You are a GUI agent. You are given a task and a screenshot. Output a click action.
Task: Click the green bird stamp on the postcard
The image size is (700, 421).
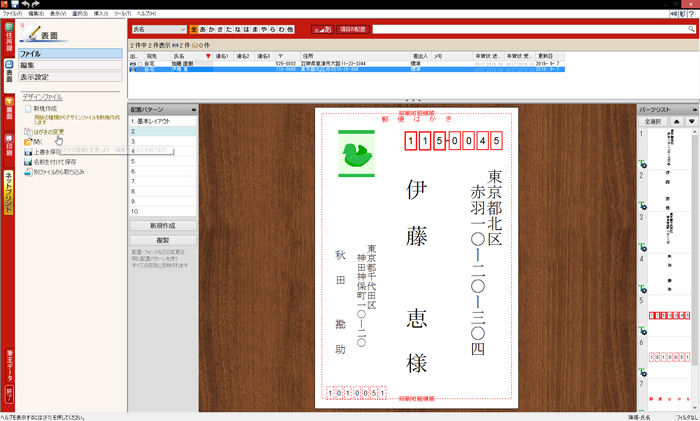coord(356,153)
